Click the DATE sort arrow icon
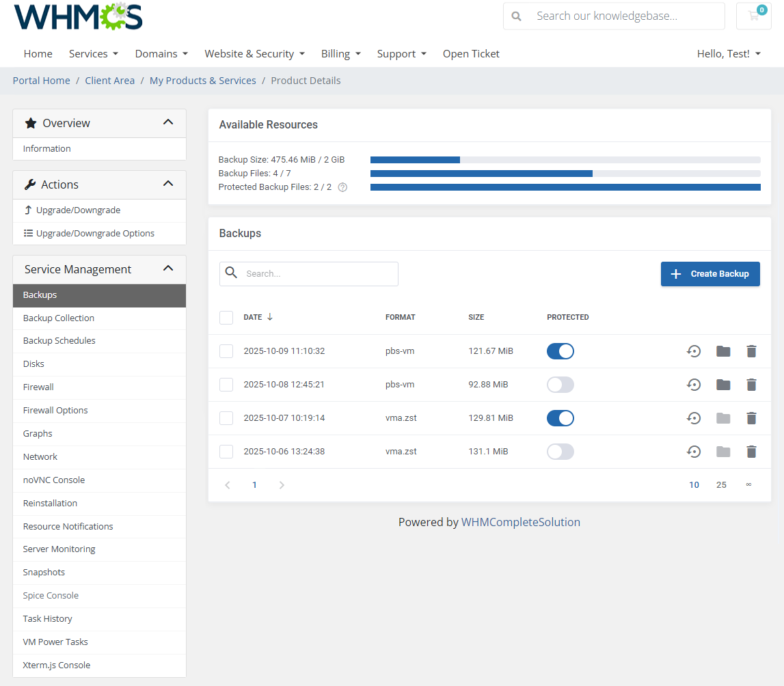 coord(270,317)
